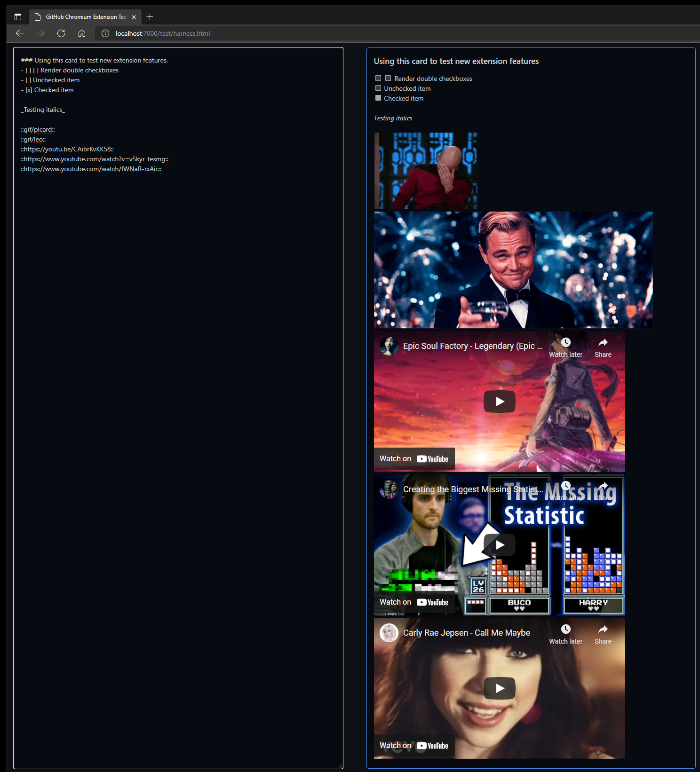The image size is (700, 772).
Task: Share the Call Me Maybe video
Action: pyautogui.click(x=603, y=634)
